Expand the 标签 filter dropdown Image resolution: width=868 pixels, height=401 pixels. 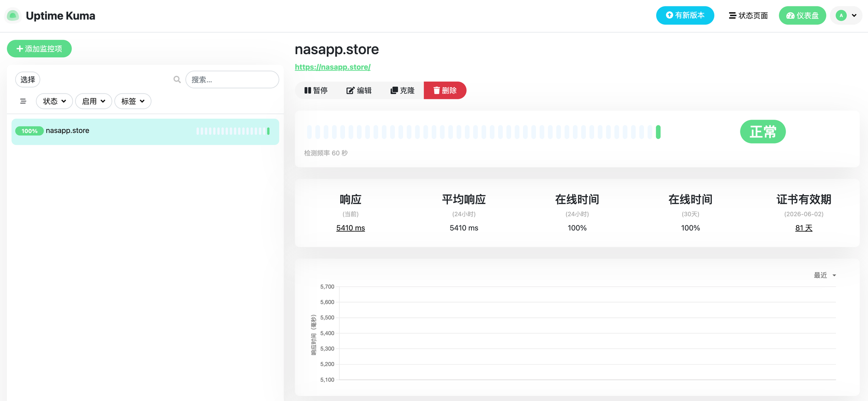coord(133,101)
